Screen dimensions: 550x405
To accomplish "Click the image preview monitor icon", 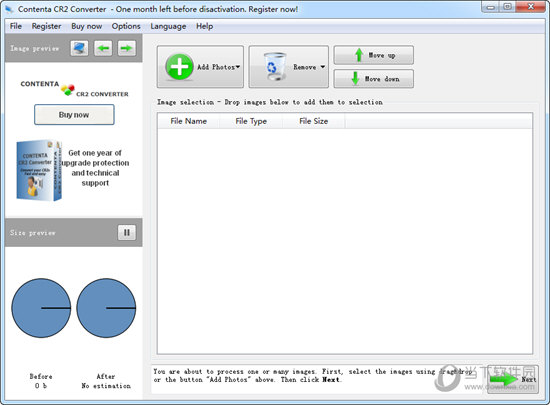I will coord(79,48).
